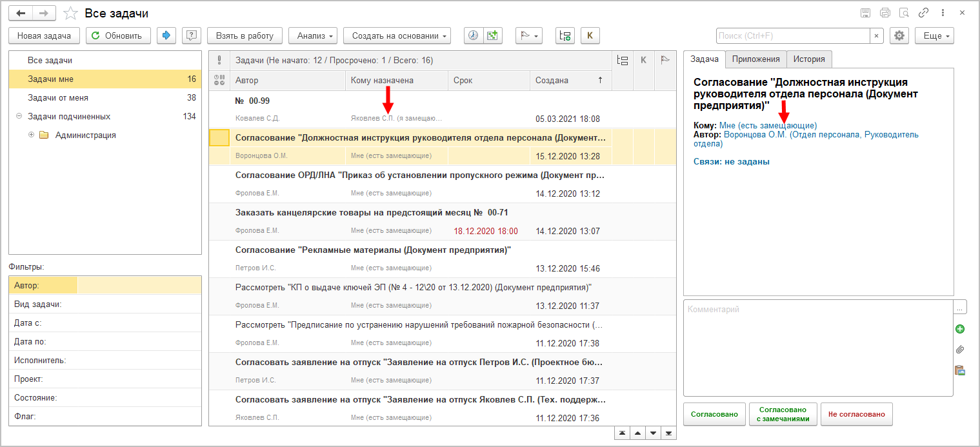Screen dimensions: 980x447
Task: Click into the Поиск (Ctrl+F) search field
Action: 793,35
